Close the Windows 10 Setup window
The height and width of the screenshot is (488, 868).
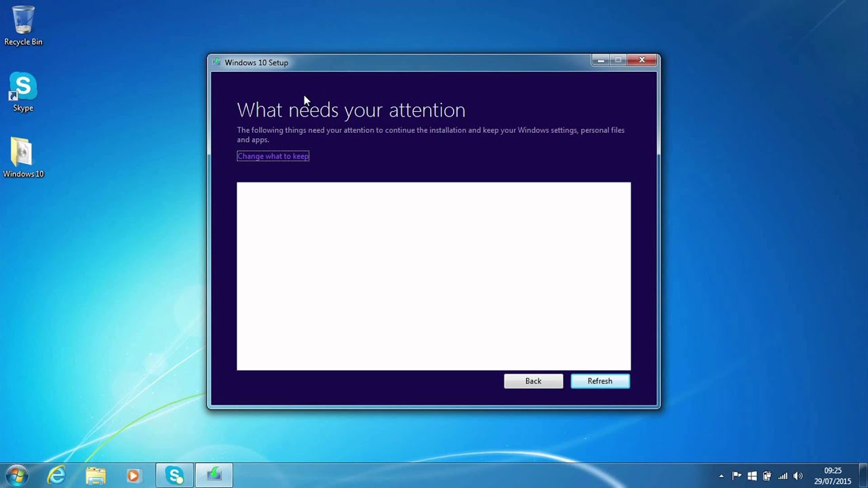(642, 60)
